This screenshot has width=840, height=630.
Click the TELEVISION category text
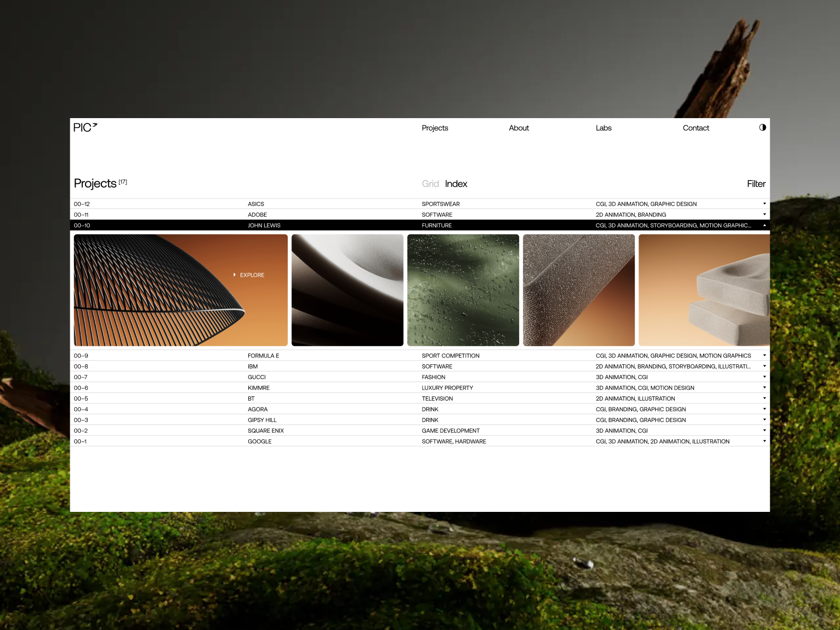coord(437,399)
